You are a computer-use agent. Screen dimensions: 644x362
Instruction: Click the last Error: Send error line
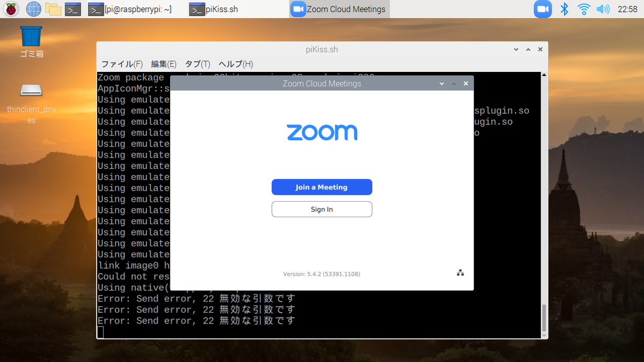(x=196, y=321)
